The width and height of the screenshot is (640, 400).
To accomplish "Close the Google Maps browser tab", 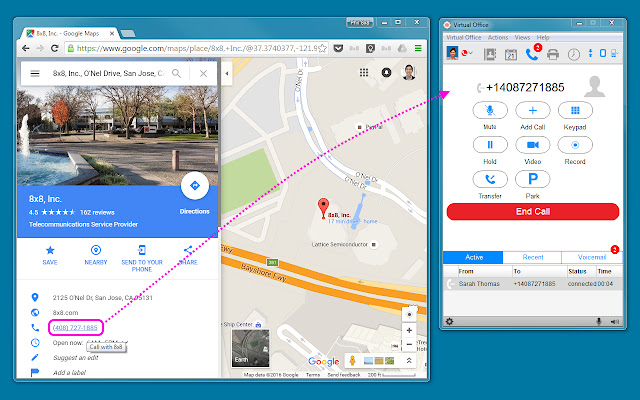I will coord(112,33).
